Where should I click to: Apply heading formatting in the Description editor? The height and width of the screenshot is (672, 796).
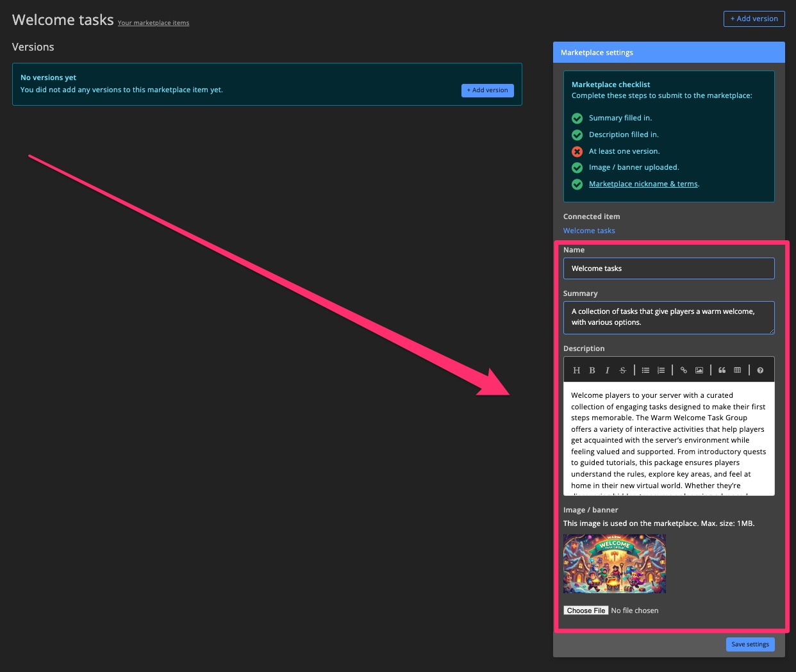[x=576, y=370]
